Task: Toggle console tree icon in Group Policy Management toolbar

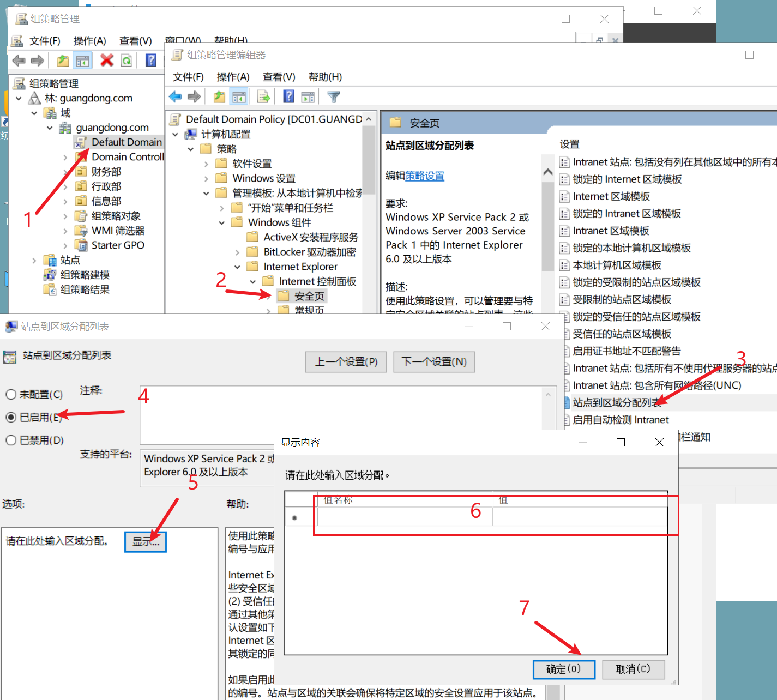Action: (x=83, y=61)
